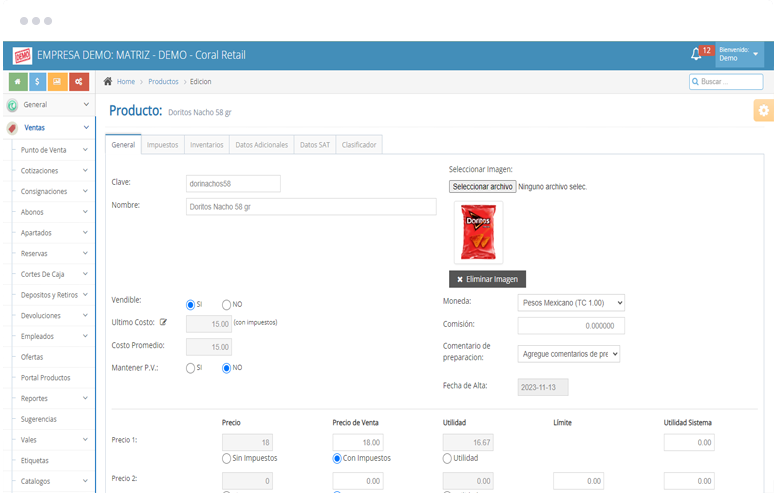Click Precio 2 Límite field
776x493 pixels.
point(579,481)
